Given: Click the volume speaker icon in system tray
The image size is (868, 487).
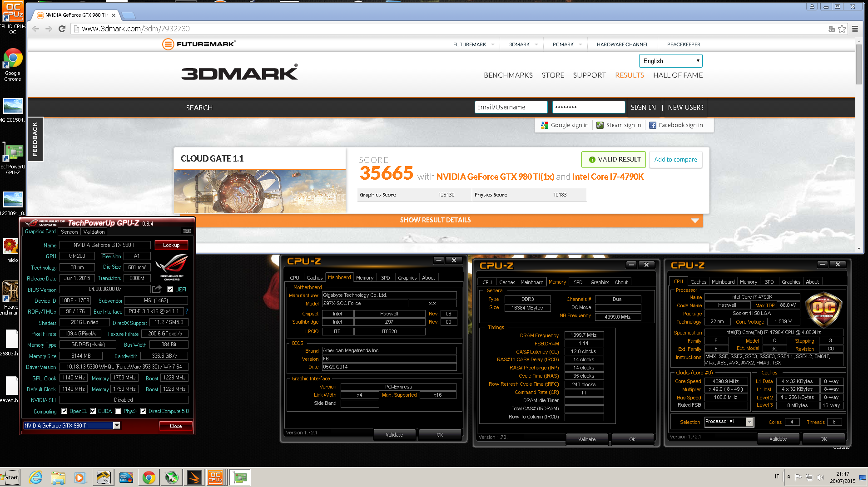Looking at the screenshot, I should [x=820, y=477].
